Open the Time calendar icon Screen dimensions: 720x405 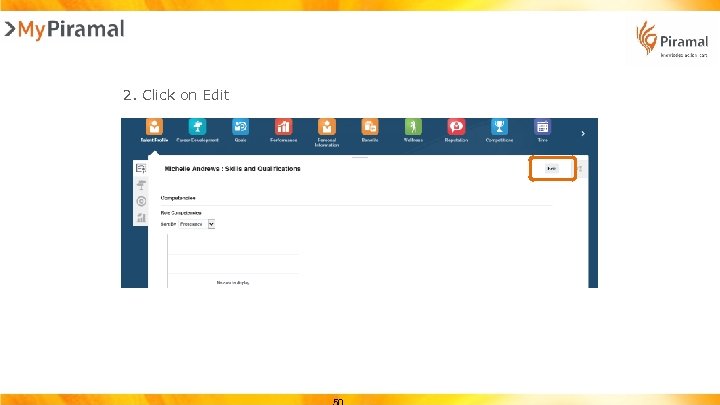pos(542,126)
